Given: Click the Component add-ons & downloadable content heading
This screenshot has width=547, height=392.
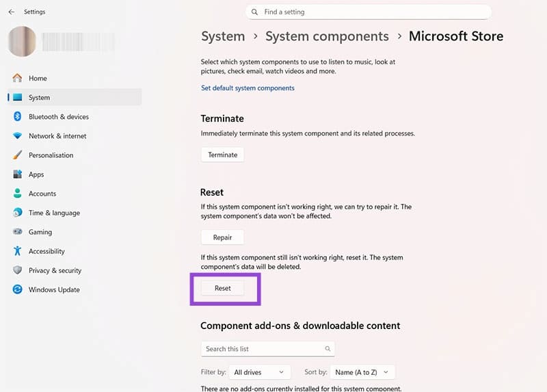Looking at the screenshot, I should (300, 326).
